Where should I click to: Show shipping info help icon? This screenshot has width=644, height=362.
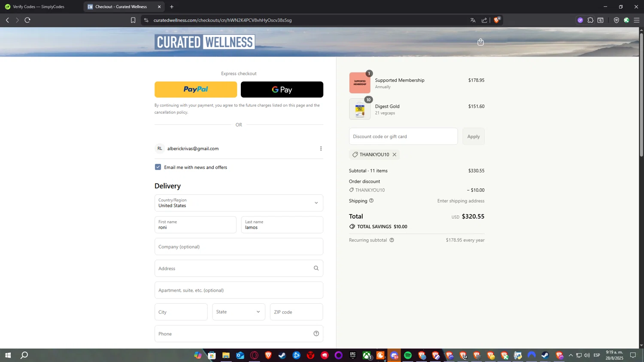371,201
